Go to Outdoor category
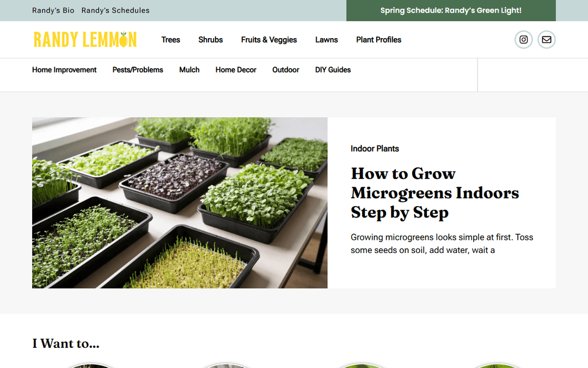Viewport: 588px width, 368px height. (x=286, y=70)
